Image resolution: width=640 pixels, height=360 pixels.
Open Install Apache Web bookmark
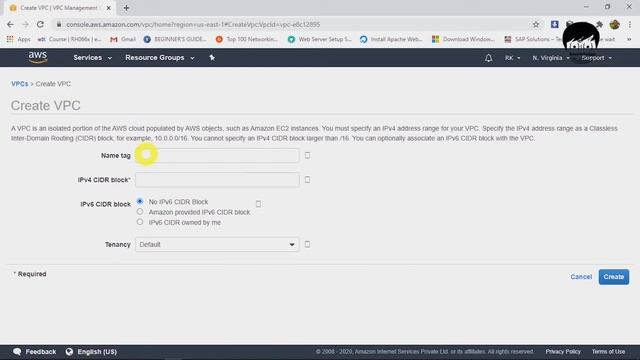tap(391, 39)
